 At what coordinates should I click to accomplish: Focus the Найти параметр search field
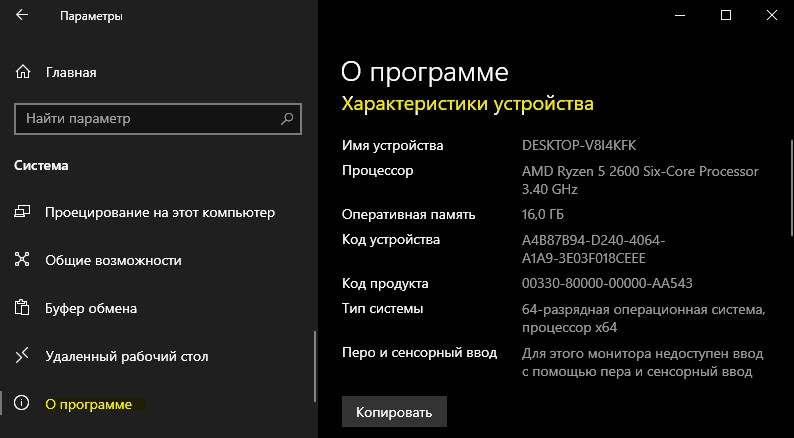coord(158,119)
